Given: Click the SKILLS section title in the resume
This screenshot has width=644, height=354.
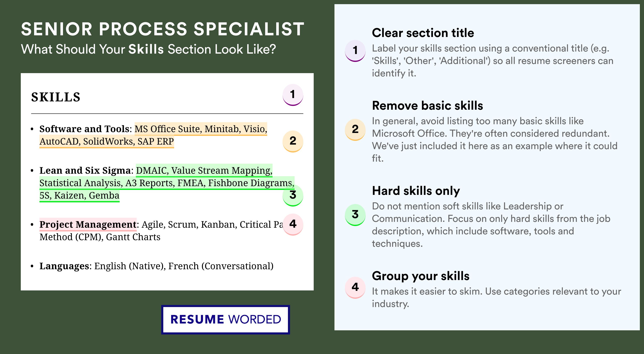Looking at the screenshot, I should [55, 97].
